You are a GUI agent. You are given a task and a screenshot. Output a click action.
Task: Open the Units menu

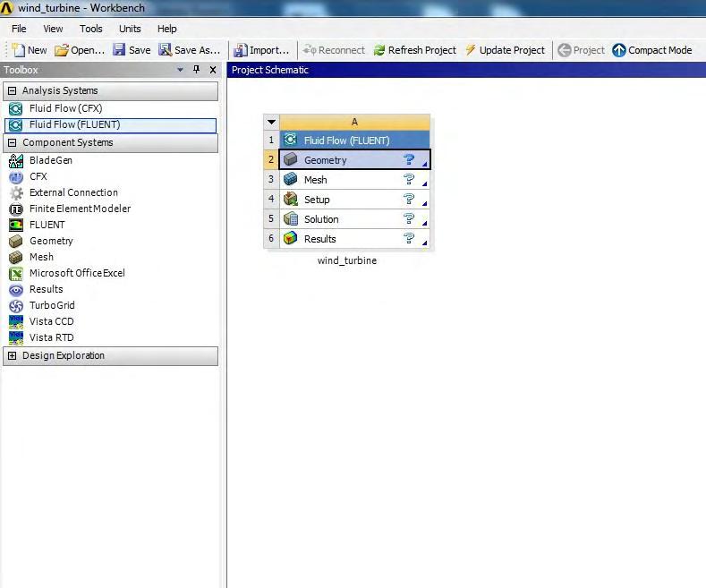point(130,29)
